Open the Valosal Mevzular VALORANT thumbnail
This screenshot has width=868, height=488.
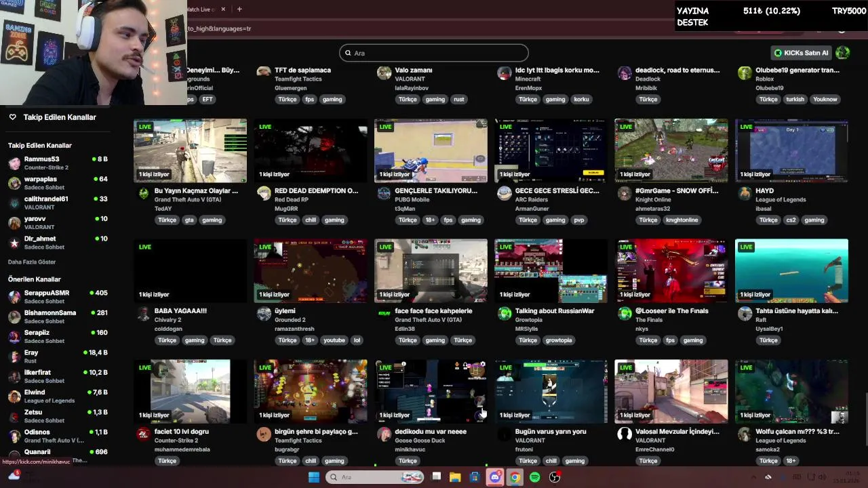pos(671,391)
